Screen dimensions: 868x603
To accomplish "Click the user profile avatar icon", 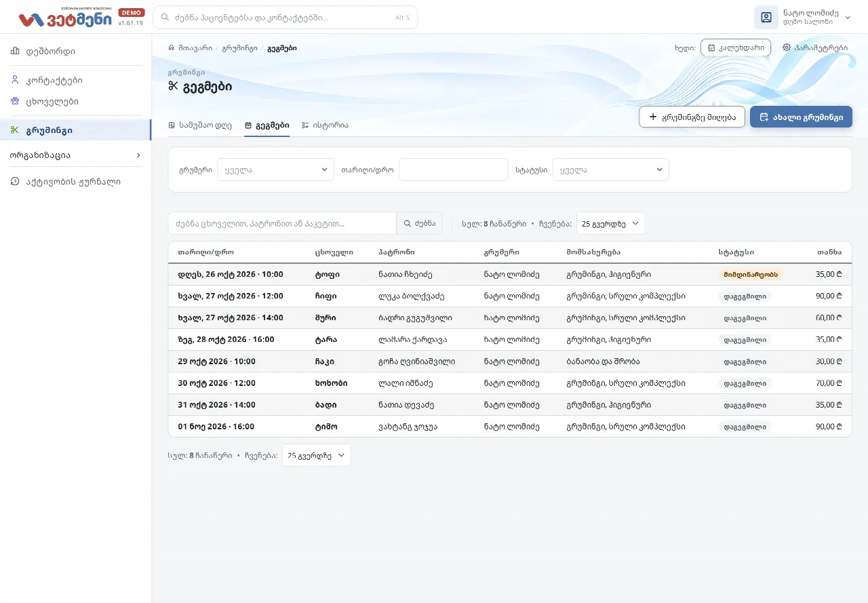I will point(766,18).
